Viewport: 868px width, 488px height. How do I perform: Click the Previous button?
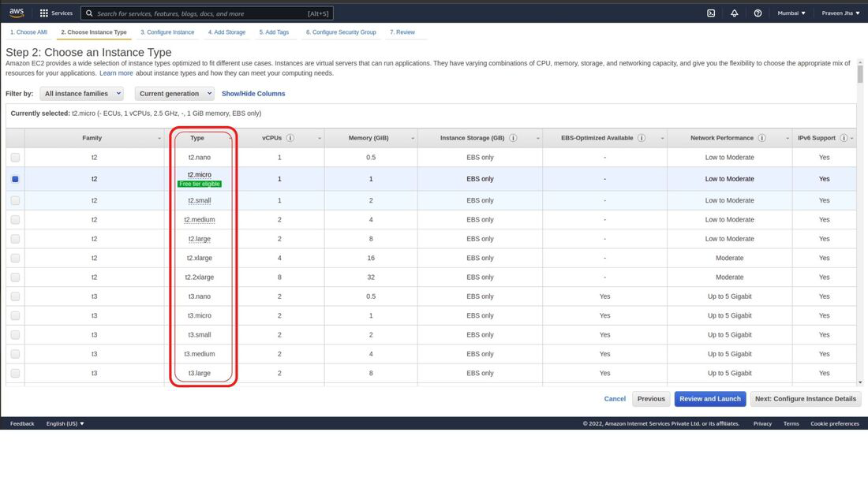[x=651, y=399]
